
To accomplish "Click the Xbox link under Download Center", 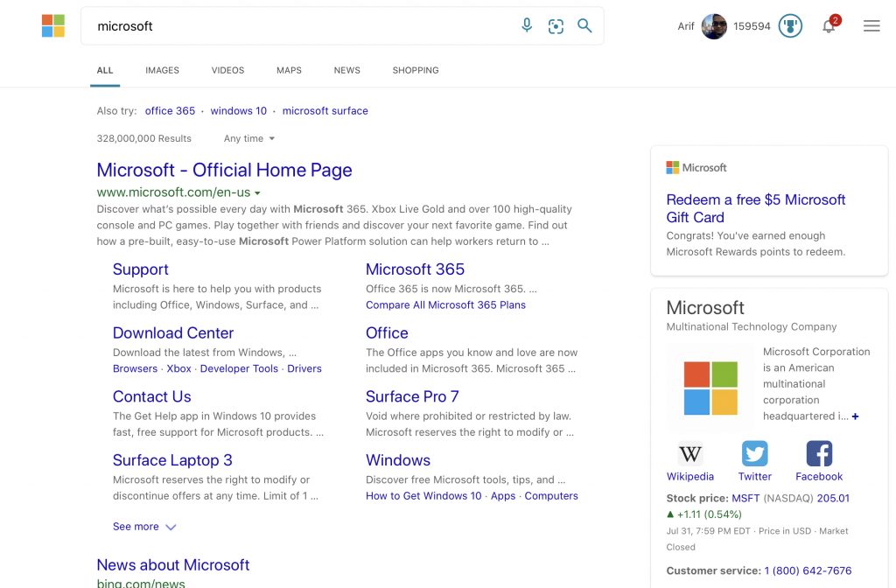I will (x=178, y=368).
